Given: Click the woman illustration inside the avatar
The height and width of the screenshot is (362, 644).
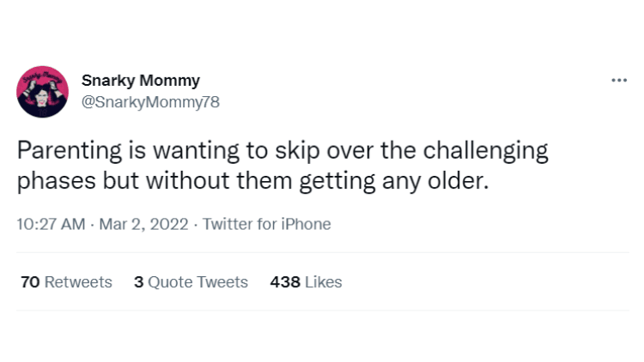Looking at the screenshot, I should pyautogui.click(x=42, y=95).
